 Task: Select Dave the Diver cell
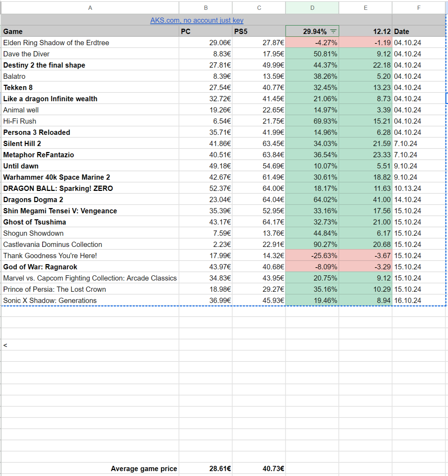click(x=90, y=54)
